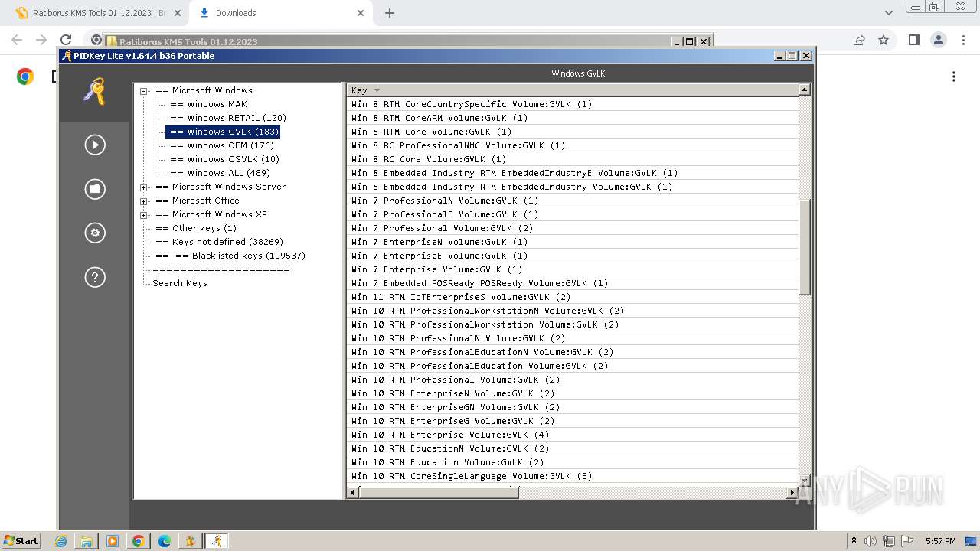Select row Win 7 Professional Volume:GVLK (2)
Screen dimensions: 980x551
pos(573,228)
